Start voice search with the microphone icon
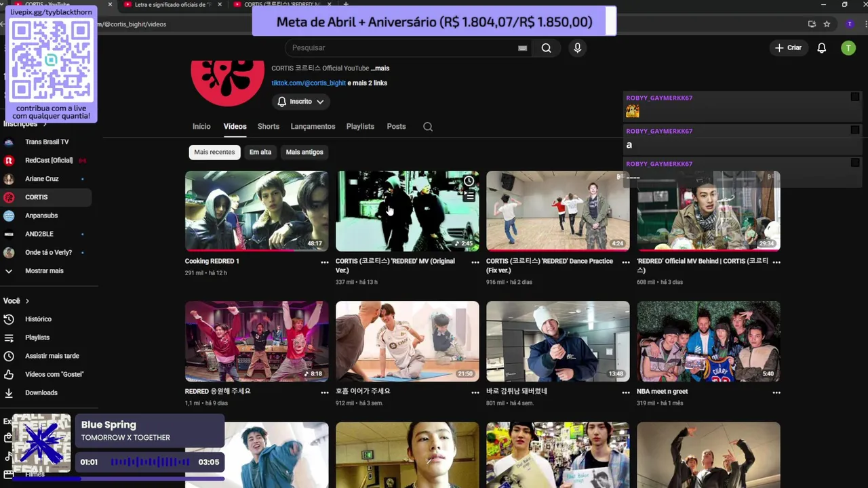 click(577, 48)
